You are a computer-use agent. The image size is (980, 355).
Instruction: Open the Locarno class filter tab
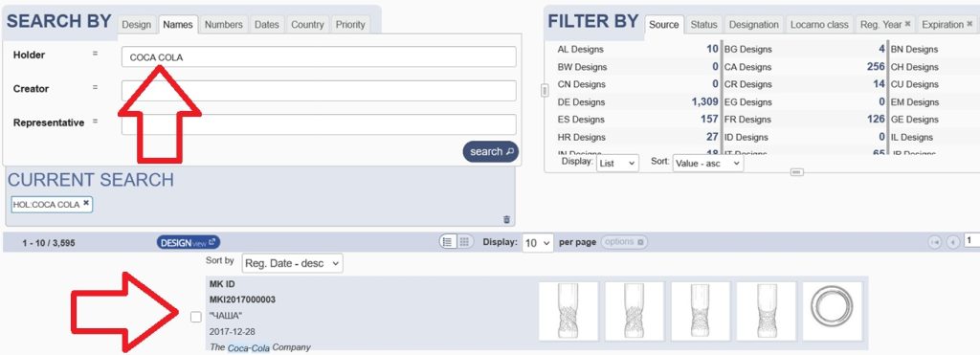819,24
